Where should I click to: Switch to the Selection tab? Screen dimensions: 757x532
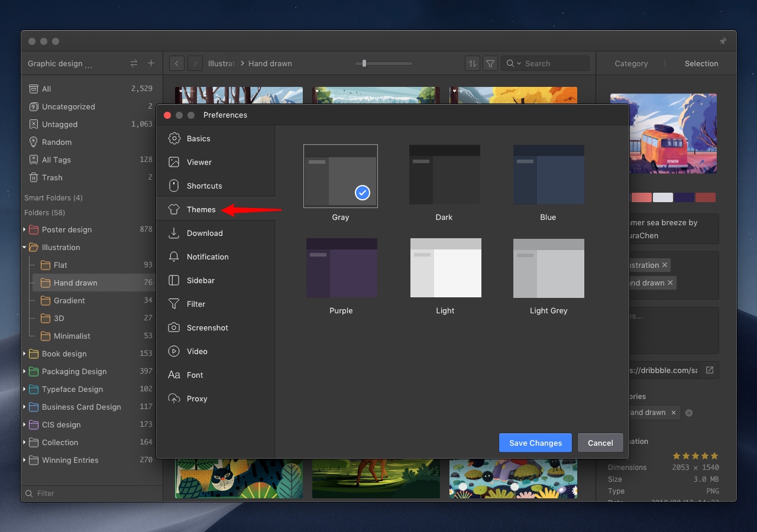pos(701,63)
